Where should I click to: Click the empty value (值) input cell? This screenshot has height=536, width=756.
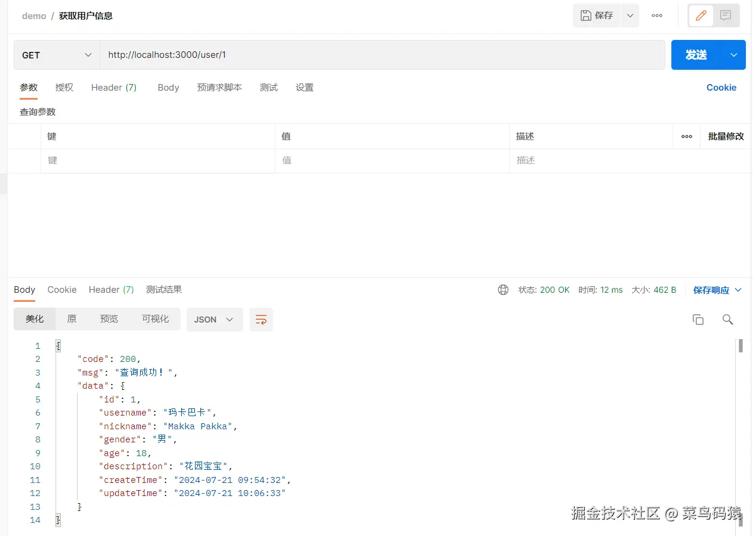[392, 160]
